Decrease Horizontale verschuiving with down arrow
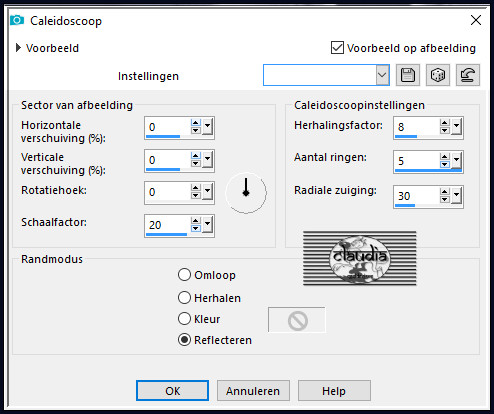The image size is (494, 414). coord(196,131)
